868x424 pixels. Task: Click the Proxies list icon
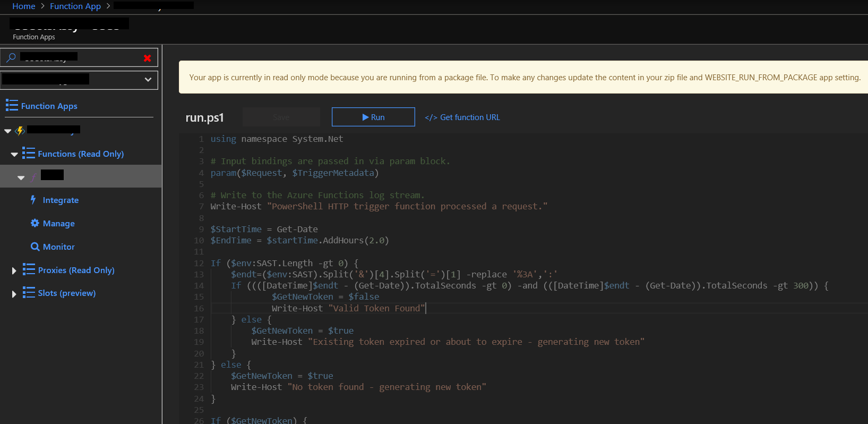click(x=29, y=269)
